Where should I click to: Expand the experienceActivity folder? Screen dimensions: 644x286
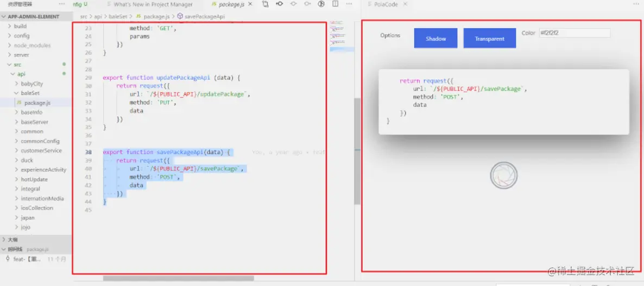(x=36, y=170)
